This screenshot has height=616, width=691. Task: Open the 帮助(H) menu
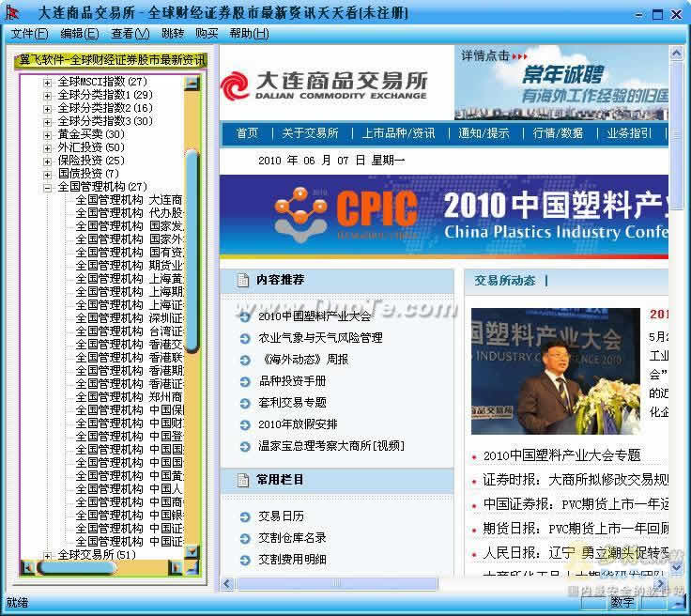(250, 34)
